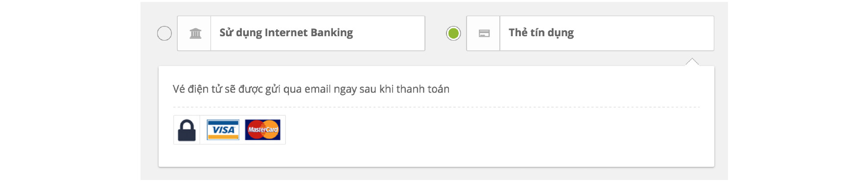
Task: Click the panel pointer arrow under Thẻ tín dụng
Action: coord(692,62)
